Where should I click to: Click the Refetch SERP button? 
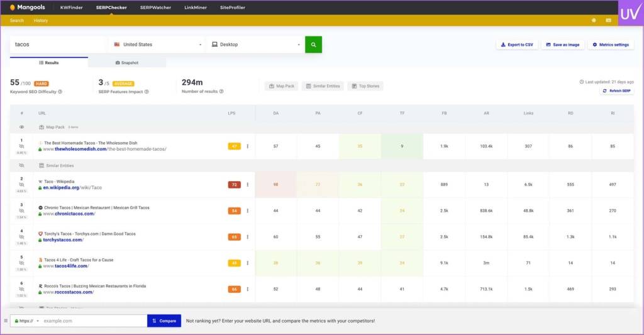[616, 91]
